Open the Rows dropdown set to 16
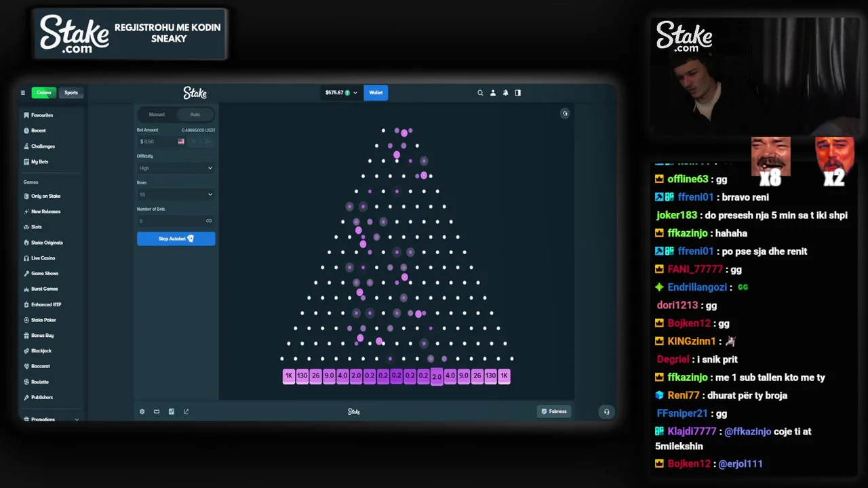868x488 pixels. coord(176,195)
